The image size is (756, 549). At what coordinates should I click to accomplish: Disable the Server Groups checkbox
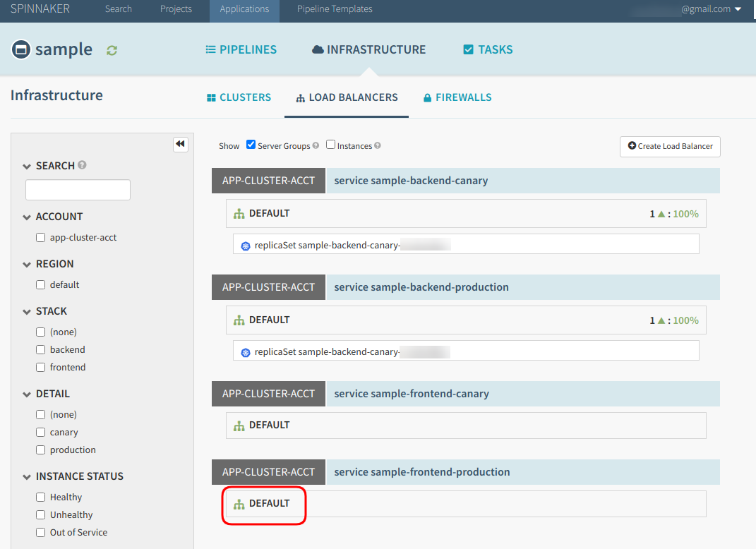251,144
